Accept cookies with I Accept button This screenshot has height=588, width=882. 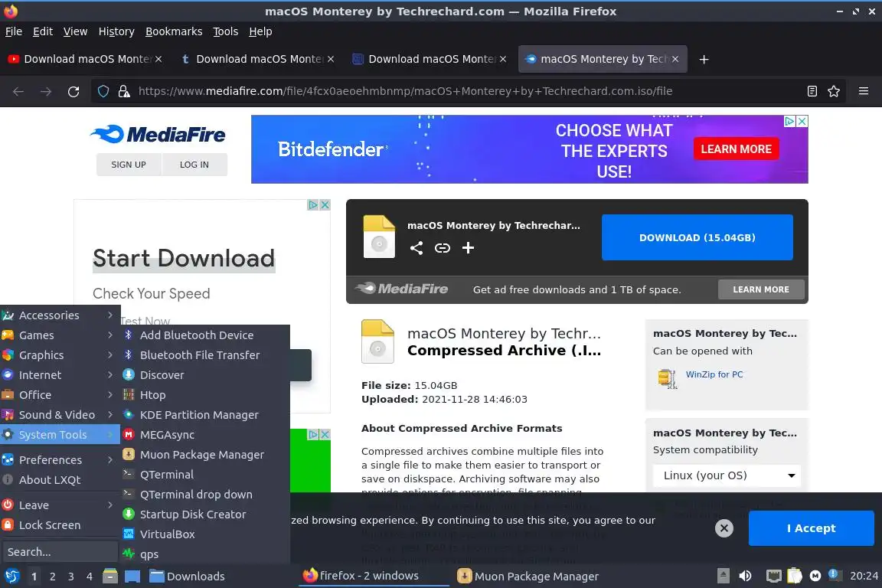[811, 528]
